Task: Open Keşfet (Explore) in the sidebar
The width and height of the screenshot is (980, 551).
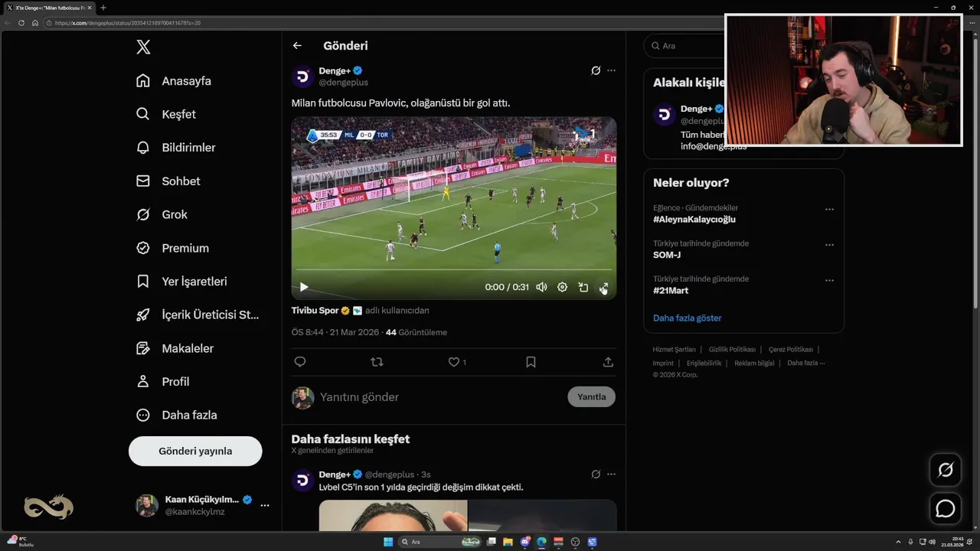Action: (x=165, y=114)
